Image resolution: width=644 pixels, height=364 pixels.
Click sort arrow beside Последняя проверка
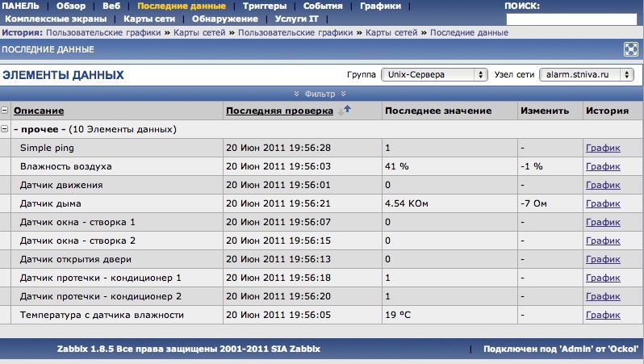point(346,110)
